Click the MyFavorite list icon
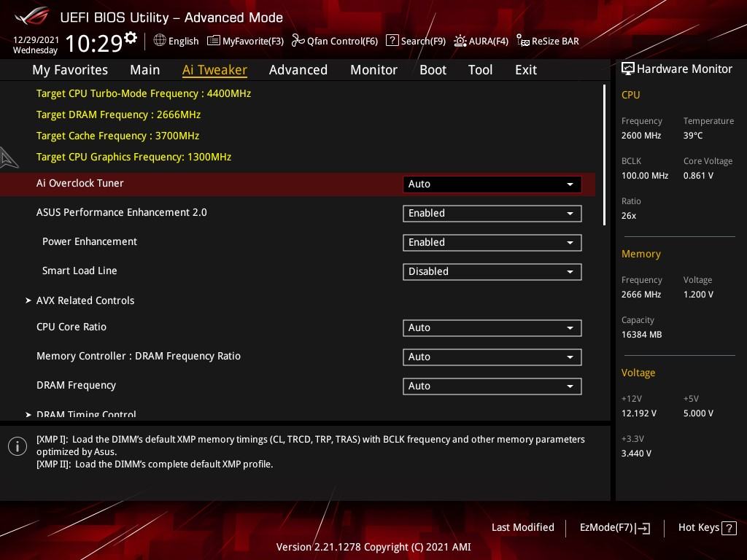This screenshot has height=560, width=747. [x=214, y=41]
